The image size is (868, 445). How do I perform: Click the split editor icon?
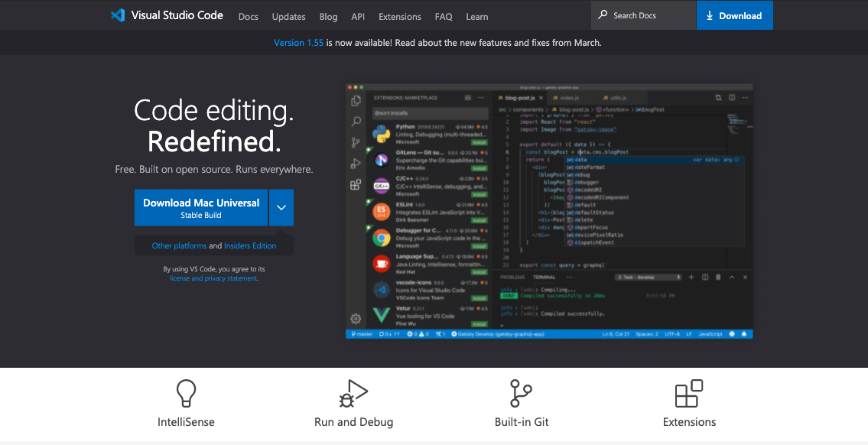pos(732,97)
